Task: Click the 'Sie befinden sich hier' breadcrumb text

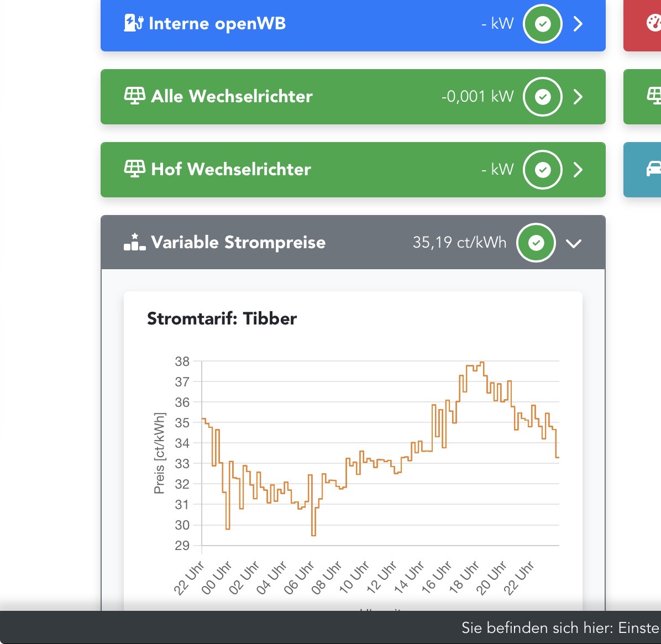Action: tap(560, 628)
